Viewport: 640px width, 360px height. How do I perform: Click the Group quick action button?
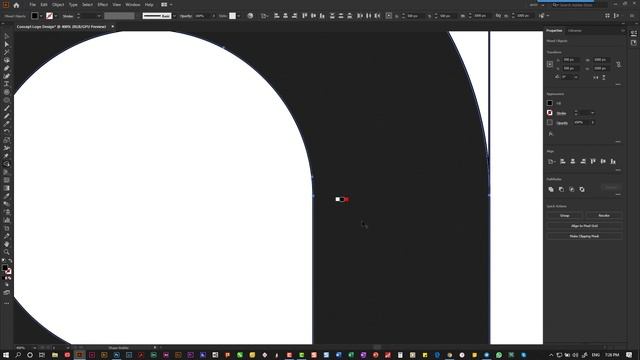[x=565, y=216]
